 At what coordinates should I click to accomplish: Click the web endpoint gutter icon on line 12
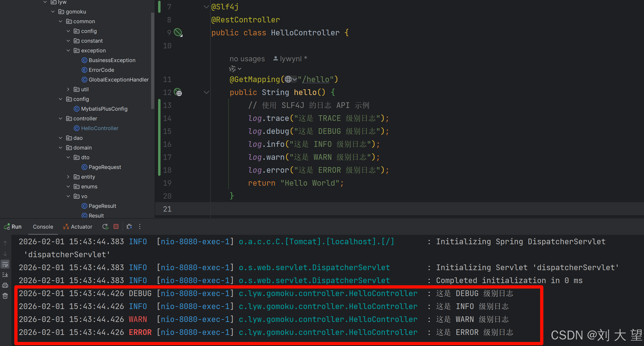click(178, 93)
